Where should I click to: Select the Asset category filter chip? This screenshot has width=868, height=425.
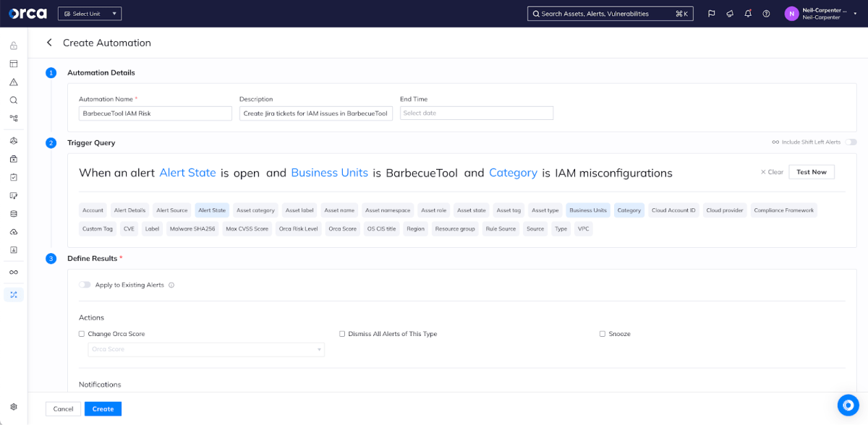coord(255,210)
